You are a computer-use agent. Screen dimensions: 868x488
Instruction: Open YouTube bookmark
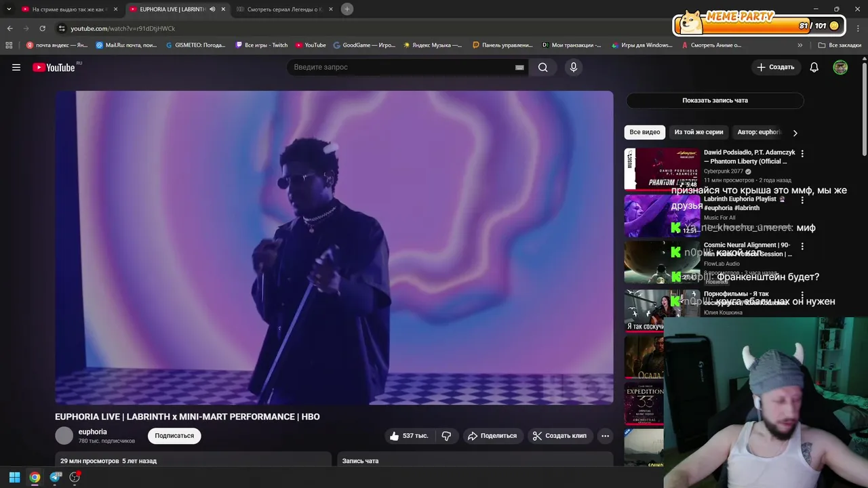coord(311,45)
